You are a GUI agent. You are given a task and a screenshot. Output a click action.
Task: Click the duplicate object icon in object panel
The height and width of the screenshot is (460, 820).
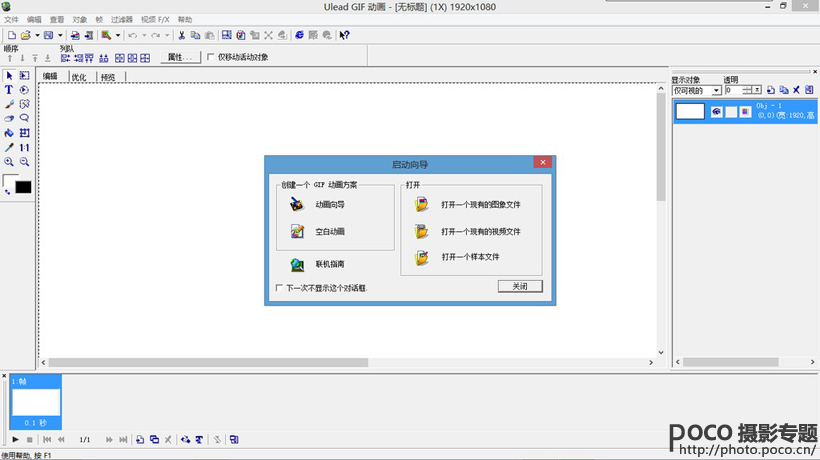point(783,90)
